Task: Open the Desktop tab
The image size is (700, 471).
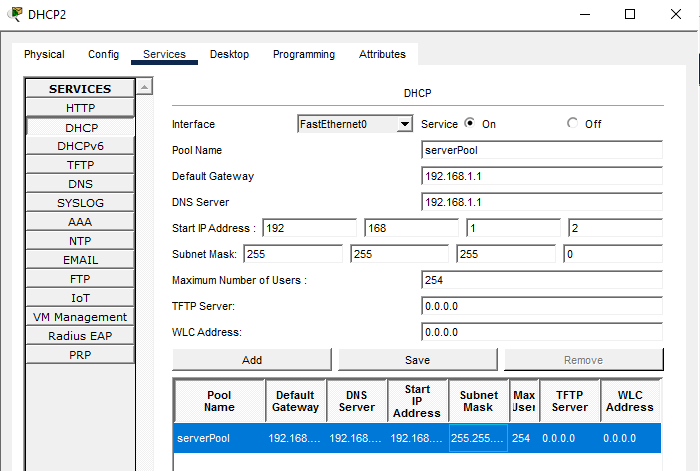Action: 229,54
